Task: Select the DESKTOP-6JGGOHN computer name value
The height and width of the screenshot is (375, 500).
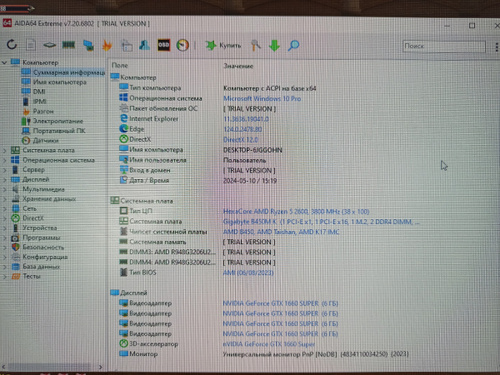Action: [253, 150]
